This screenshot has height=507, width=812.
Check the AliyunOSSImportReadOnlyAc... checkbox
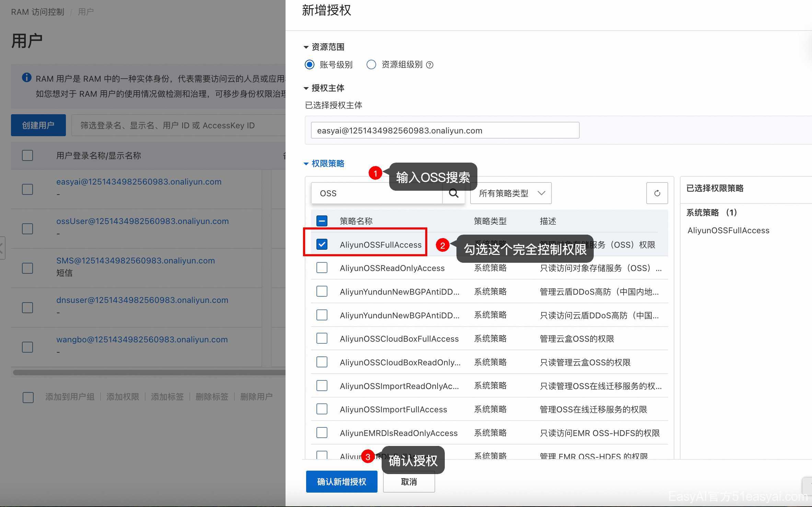(322, 386)
